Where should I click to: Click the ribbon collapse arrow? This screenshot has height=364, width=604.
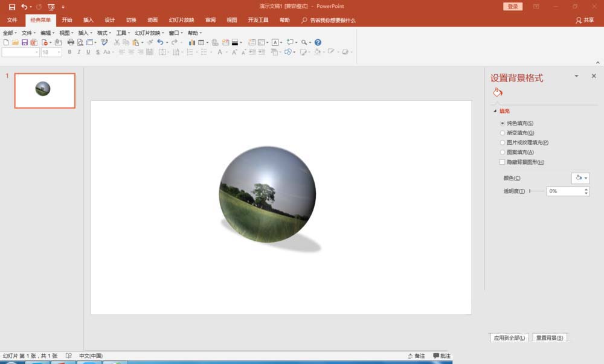(x=597, y=62)
